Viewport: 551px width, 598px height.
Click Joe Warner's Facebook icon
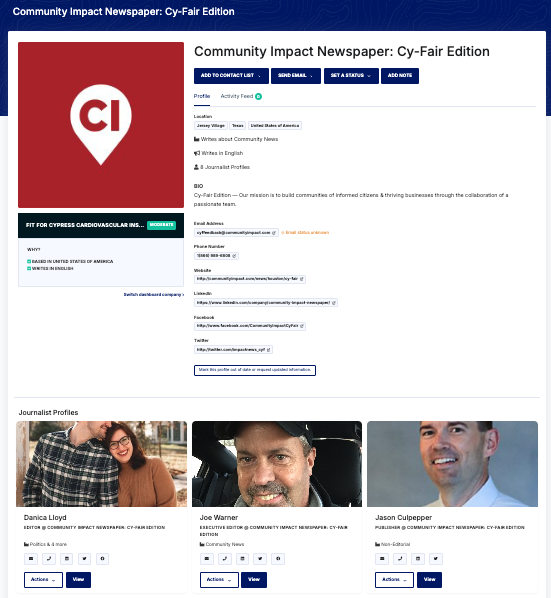(278, 559)
